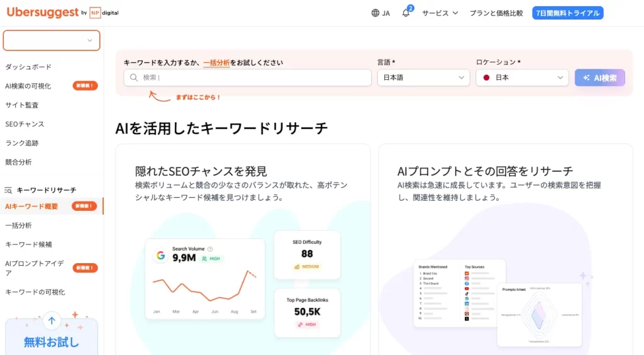Click the NP digital logo

pyautogui.click(x=104, y=13)
